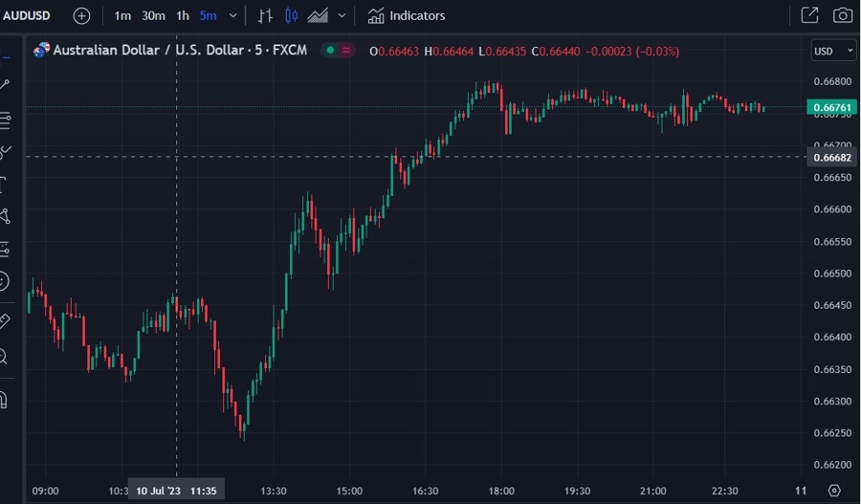The height and width of the screenshot is (504, 861).
Task: Click the Australian Dollar / U.S. Dollar title
Action: click(180, 50)
